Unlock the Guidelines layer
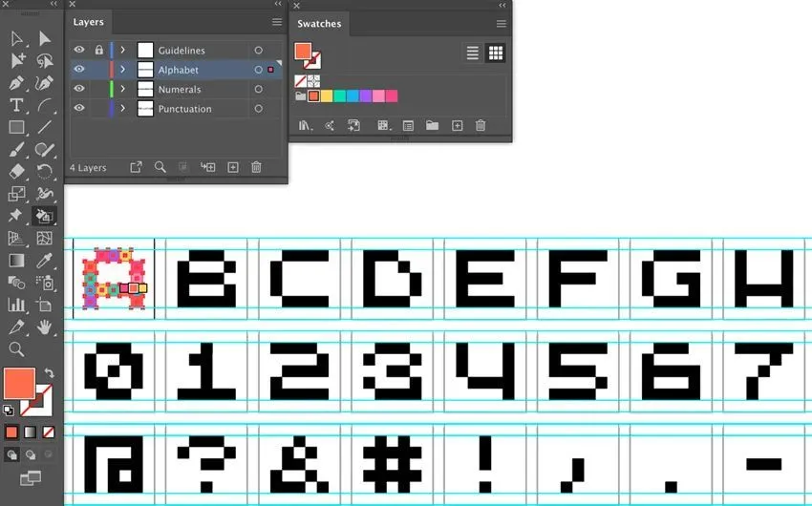 click(99, 51)
